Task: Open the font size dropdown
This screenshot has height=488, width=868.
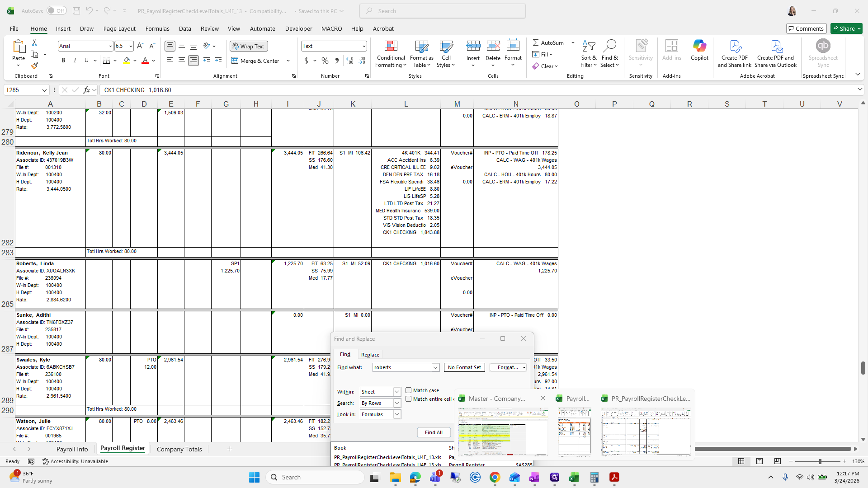Action: click(x=131, y=46)
